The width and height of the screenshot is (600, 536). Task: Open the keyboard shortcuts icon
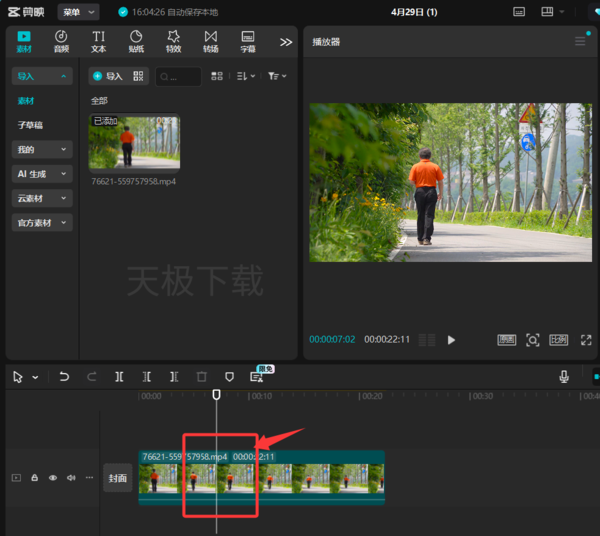519,12
